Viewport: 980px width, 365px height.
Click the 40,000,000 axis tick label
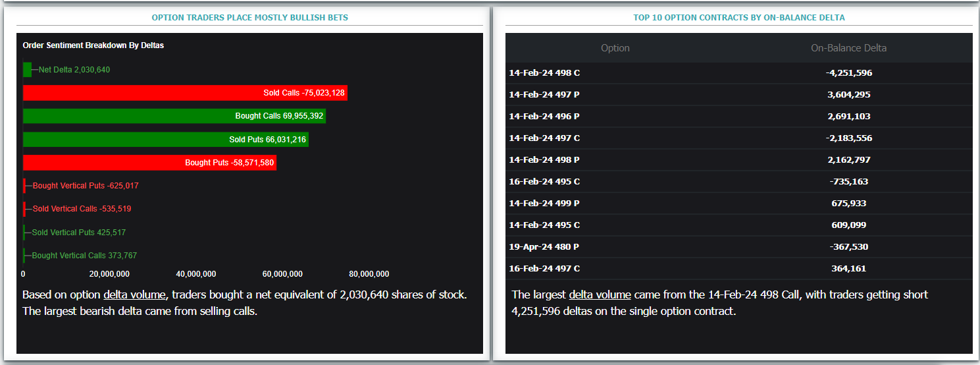[196, 274]
